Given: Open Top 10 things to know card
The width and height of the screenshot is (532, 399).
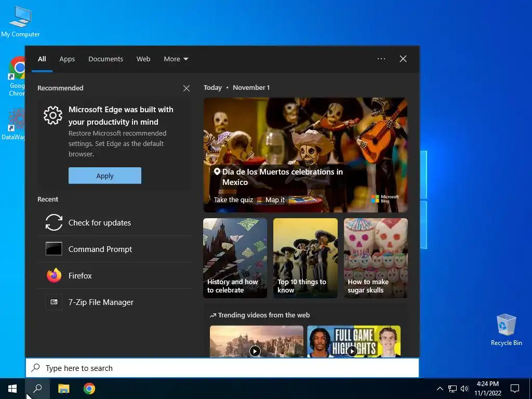Looking at the screenshot, I should 305,258.
